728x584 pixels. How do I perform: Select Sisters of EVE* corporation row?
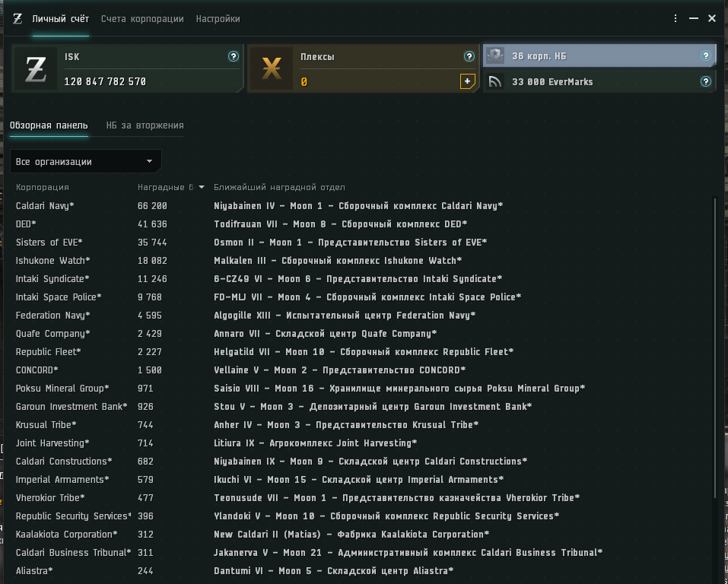pyautogui.click(x=362, y=242)
